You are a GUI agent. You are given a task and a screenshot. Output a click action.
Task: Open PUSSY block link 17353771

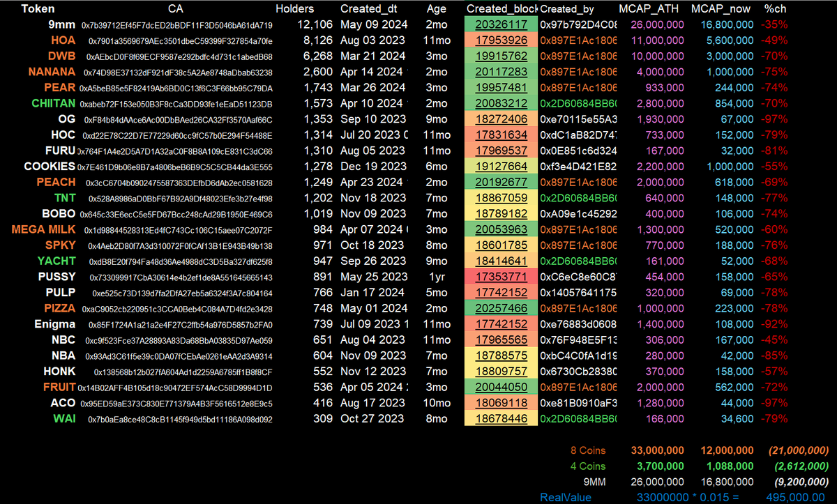(501, 277)
